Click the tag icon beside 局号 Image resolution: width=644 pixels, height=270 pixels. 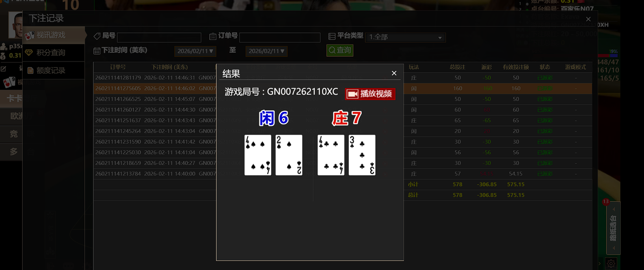click(97, 36)
